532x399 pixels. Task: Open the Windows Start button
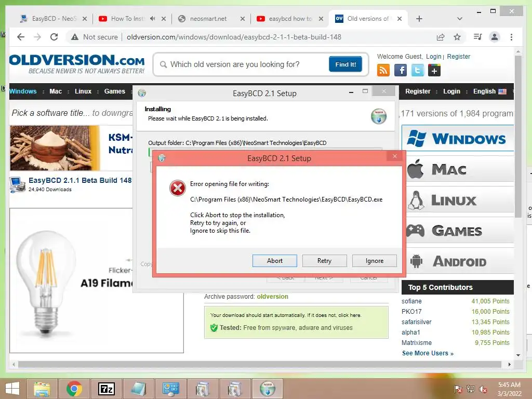click(12, 389)
